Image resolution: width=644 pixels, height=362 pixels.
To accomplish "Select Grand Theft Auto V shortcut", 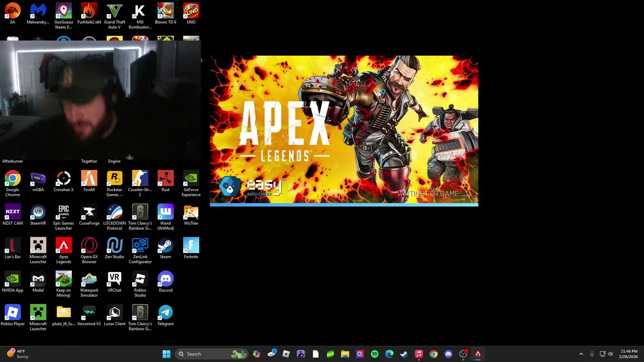I will 114,16.
